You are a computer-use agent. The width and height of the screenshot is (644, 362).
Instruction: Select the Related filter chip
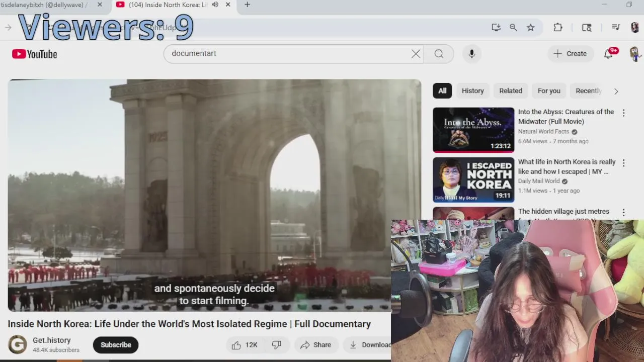point(511,91)
